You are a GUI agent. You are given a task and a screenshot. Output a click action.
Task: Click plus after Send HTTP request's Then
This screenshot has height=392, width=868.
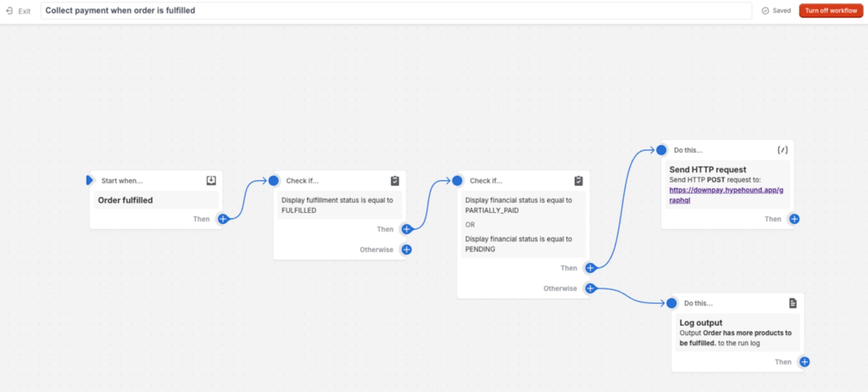[x=794, y=219]
